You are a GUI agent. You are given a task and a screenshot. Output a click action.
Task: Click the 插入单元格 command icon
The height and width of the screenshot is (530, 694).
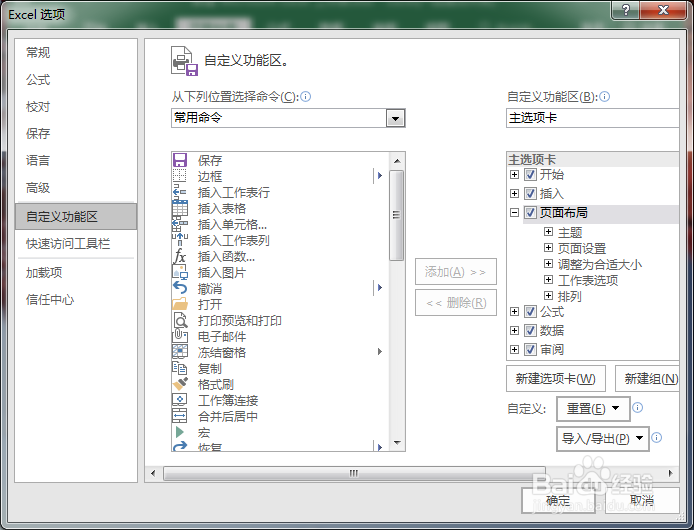click(180, 224)
